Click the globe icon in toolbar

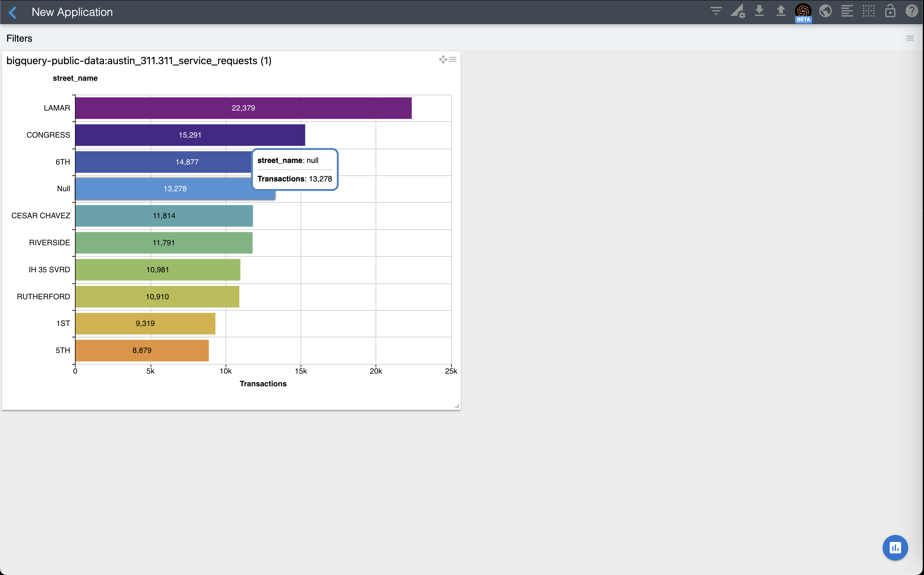point(825,11)
